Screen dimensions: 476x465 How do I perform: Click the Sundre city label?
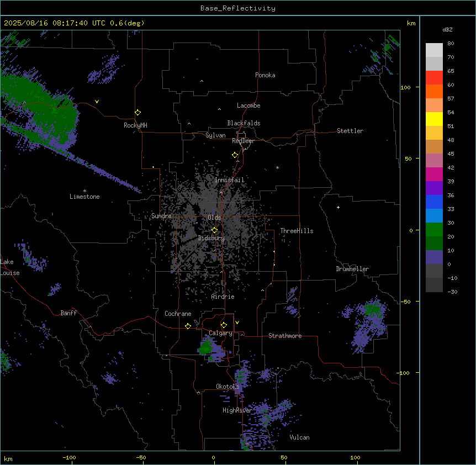161,216
